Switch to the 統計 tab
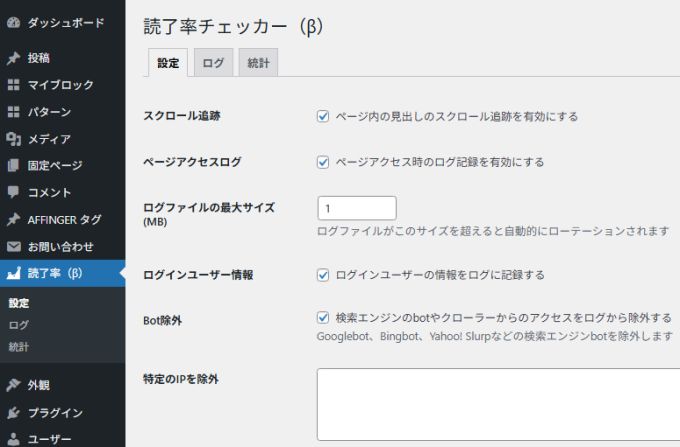This screenshot has height=447, width=680. pos(258,63)
